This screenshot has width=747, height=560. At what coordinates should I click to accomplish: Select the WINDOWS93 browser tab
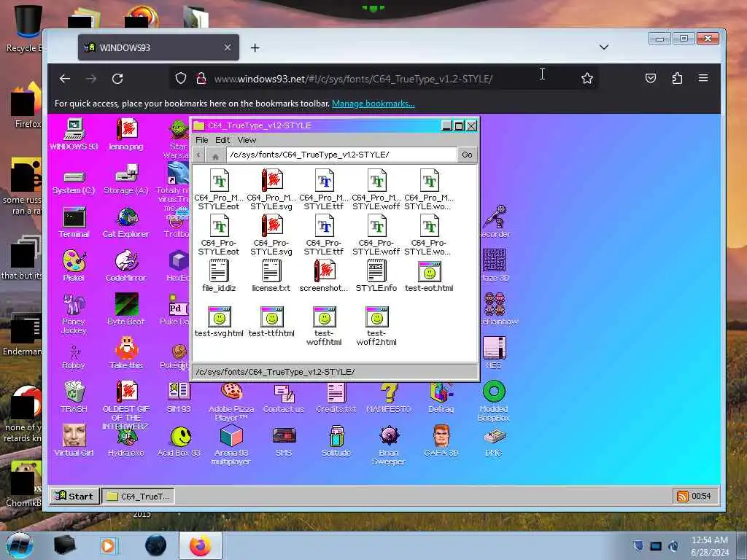[158, 47]
